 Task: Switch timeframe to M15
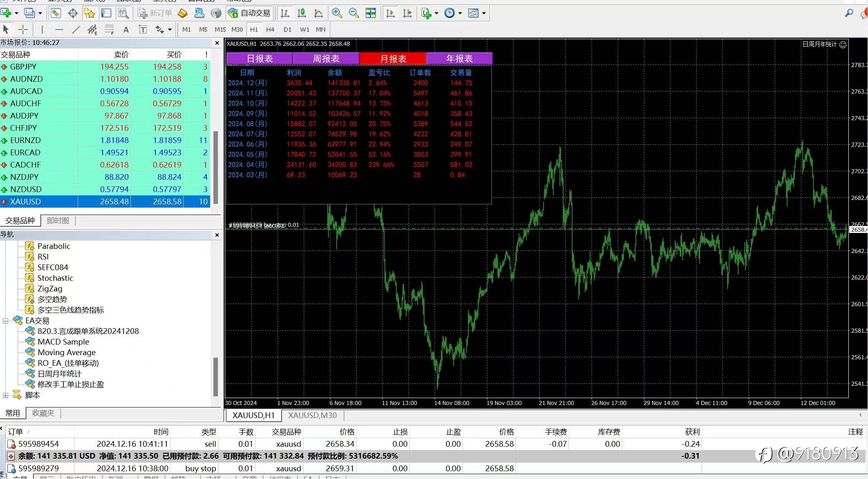pyautogui.click(x=220, y=29)
